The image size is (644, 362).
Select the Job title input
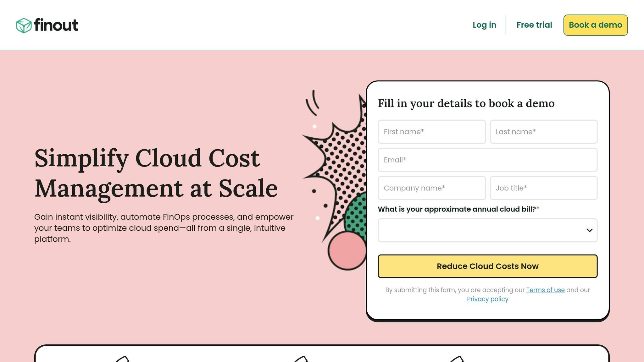tap(544, 188)
